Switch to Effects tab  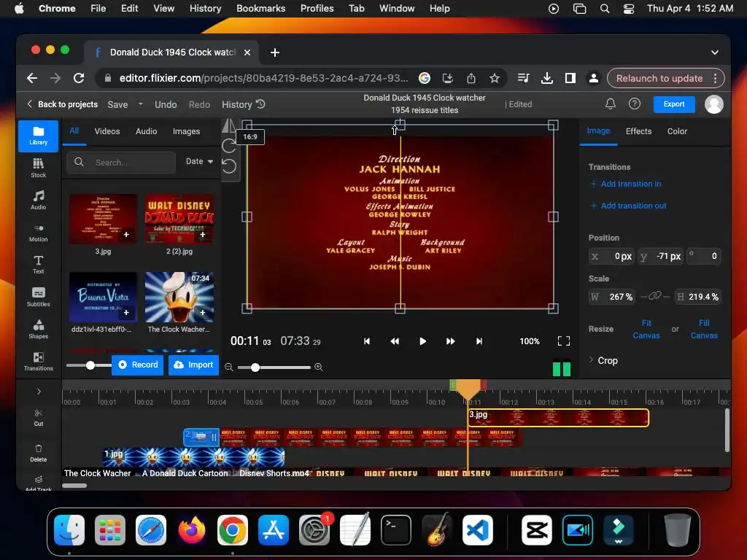[x=638, y=131]
